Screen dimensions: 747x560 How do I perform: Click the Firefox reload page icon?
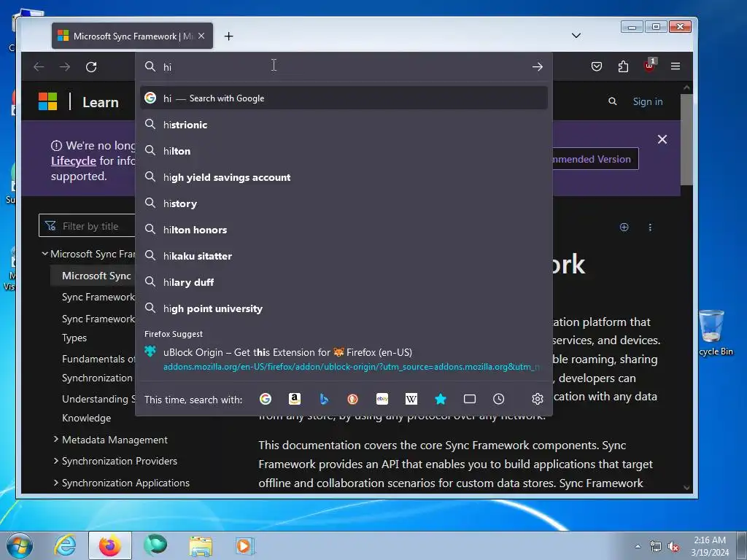pos(91,66)
